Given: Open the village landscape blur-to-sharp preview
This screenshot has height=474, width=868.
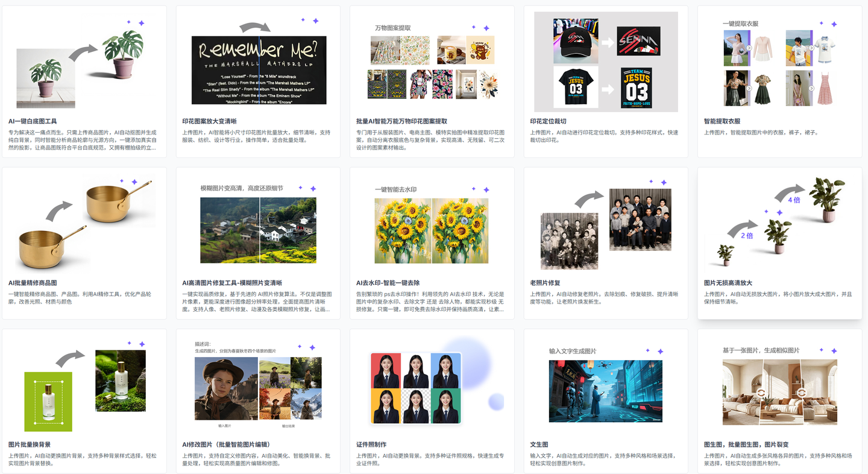Looking at the screenshot, I should [259, 224].
